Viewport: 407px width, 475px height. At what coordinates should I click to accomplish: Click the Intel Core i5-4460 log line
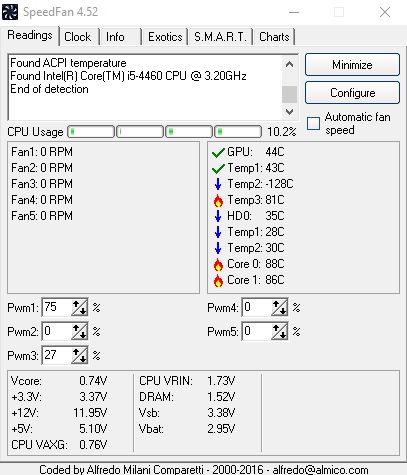coord(128,76)
